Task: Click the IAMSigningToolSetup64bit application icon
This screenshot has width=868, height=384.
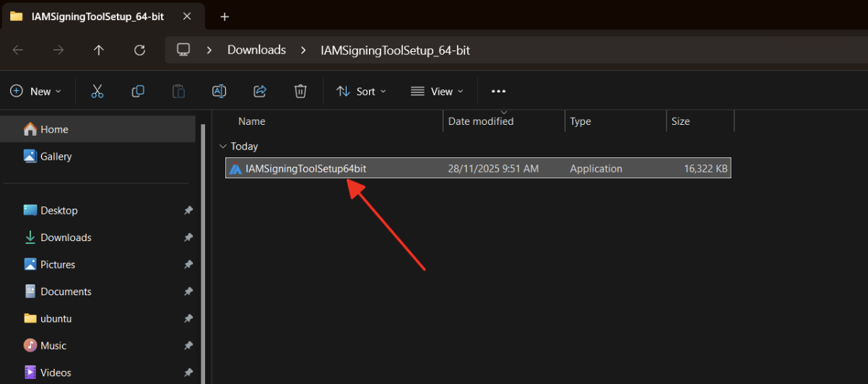Action: (x=235, y=169)
